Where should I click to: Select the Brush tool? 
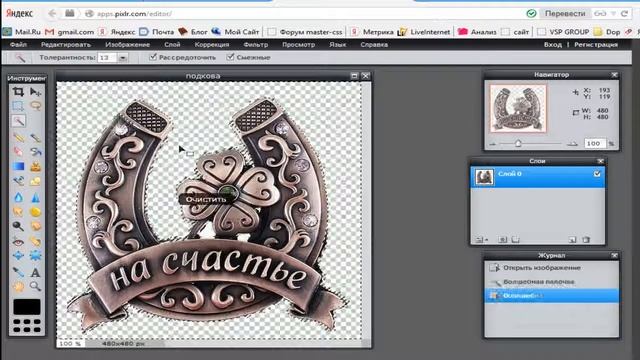(x=36, y=138)
